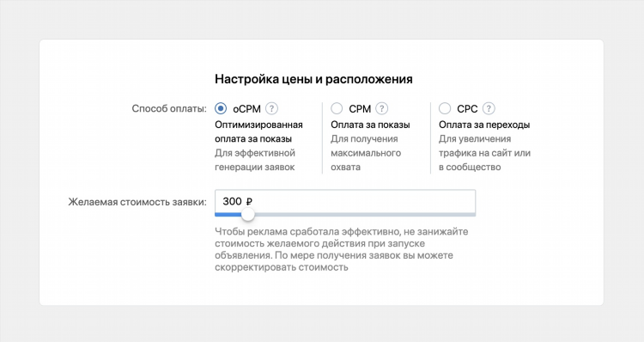644x342 pixels.
Task: Click the "Оплата за показы" description
Action: 370,125
